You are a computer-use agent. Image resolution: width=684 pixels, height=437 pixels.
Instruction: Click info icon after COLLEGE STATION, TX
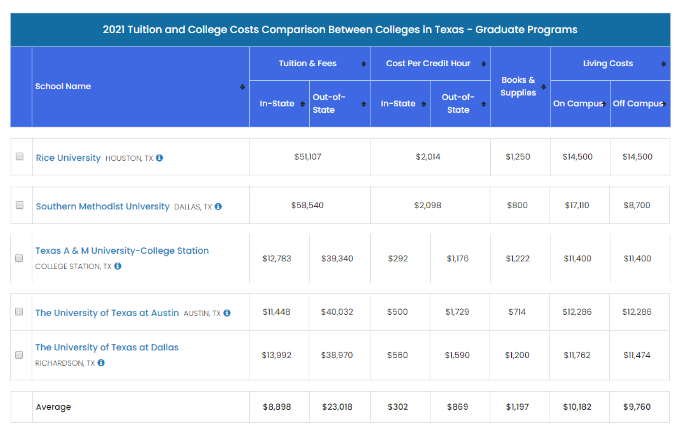tap(117, 266)
